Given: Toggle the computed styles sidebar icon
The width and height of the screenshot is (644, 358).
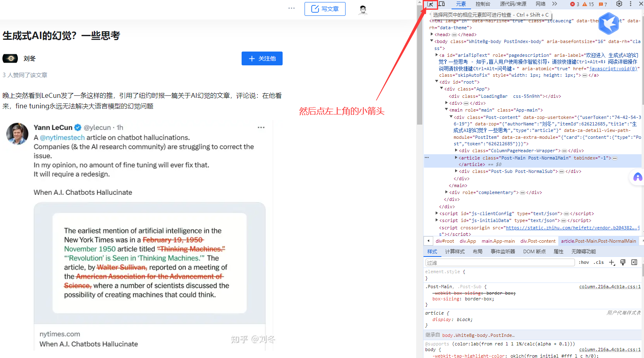Looking at the screenshot, I should (634, 263).
